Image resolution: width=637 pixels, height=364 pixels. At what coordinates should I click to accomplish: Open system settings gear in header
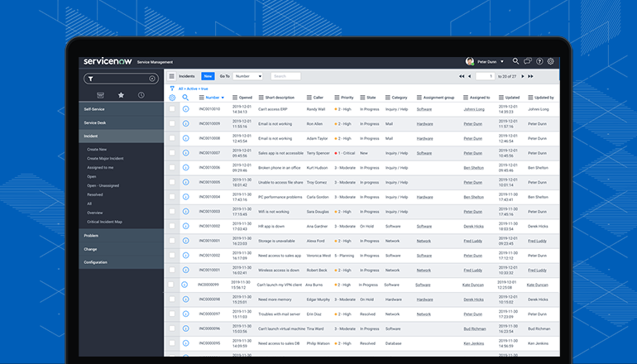point(550,61)
